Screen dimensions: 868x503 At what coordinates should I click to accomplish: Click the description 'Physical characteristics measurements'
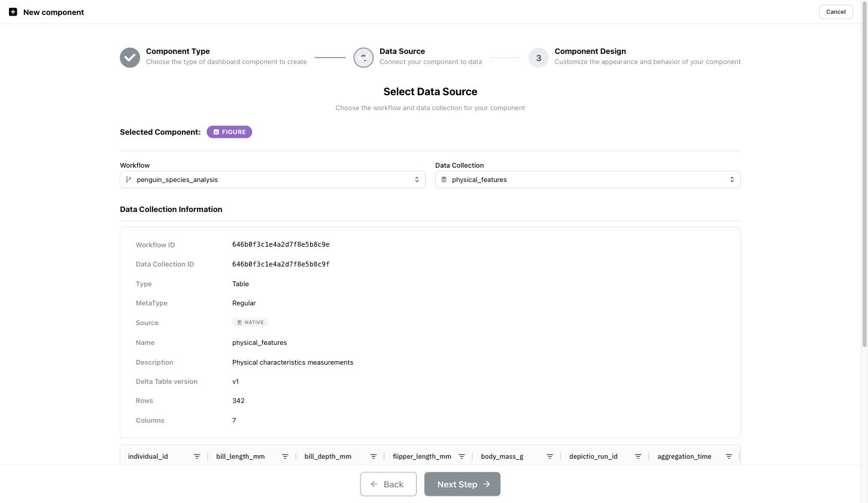click(x=293, y=362)
